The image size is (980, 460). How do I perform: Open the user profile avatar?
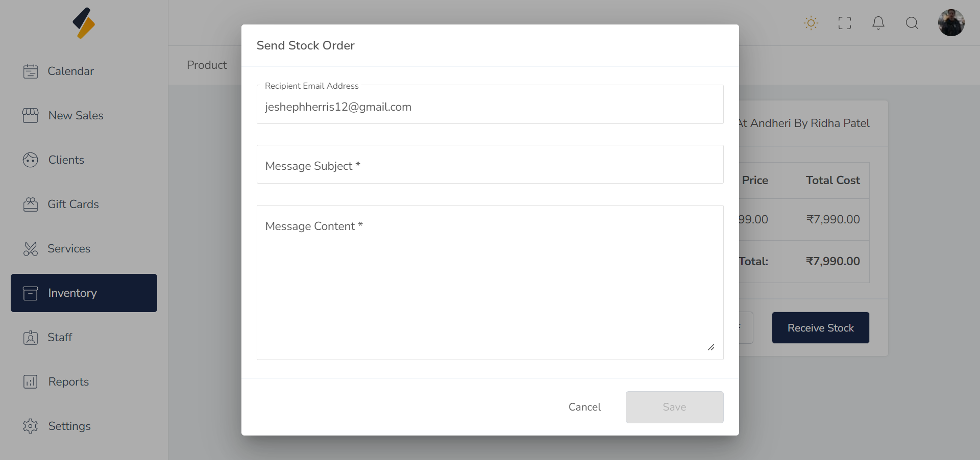pyautogui.click(x=951, y=23)
